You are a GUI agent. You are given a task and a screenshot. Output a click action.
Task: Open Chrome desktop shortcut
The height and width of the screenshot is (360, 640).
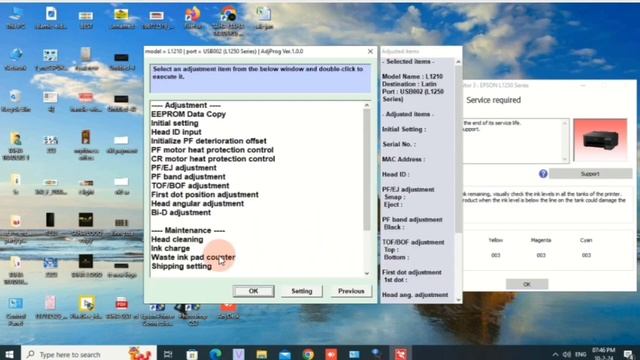click(228, 21)
